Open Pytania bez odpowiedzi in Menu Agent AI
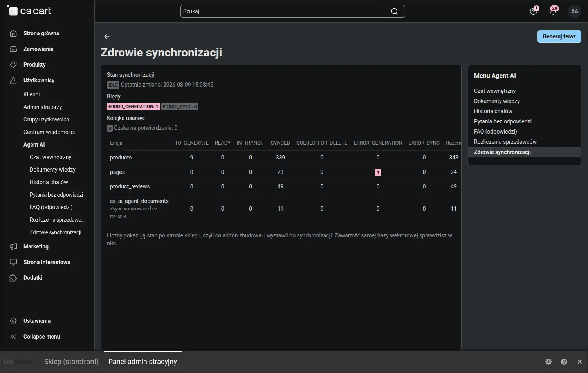The height and width of the screenshot is (373, 588). (x=503, y=121)
